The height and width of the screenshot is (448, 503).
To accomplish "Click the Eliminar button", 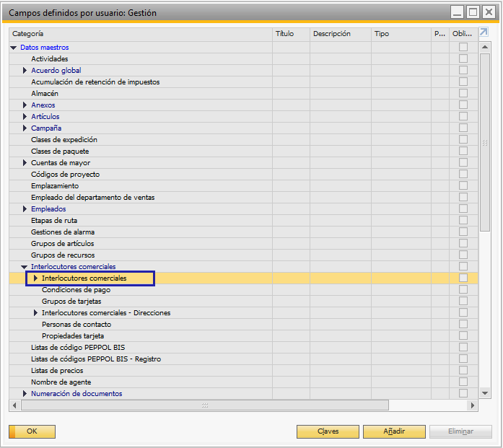I will pyautogui.click(x=460, y=431).
